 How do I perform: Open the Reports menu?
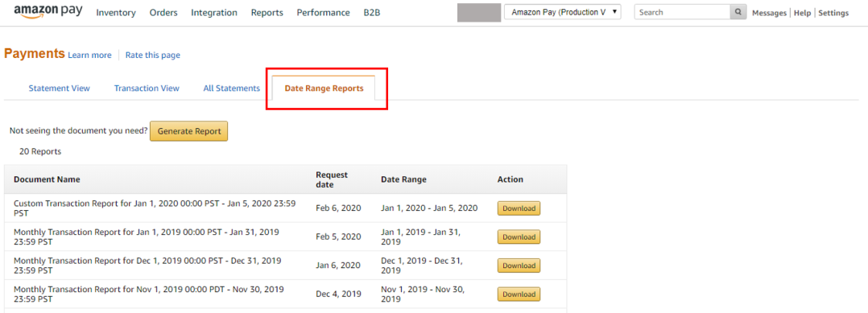point(267,13)
